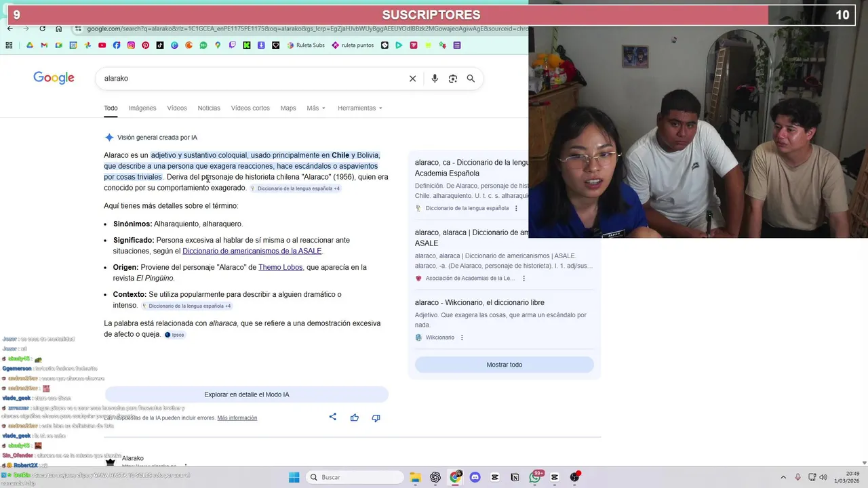
Task: Switch to the Noticias tab
Action: 209,108
